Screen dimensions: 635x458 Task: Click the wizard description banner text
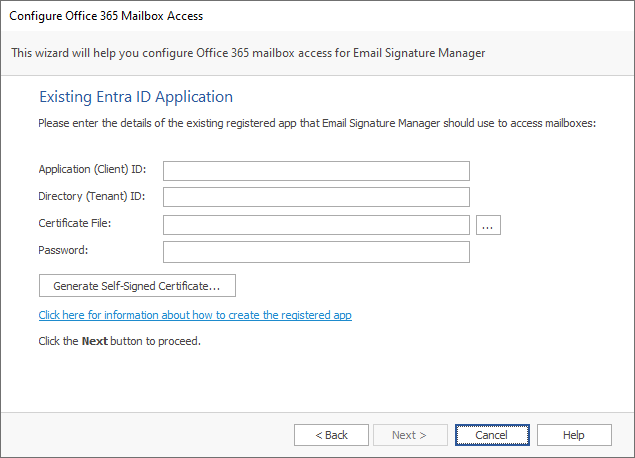(x=248, y=53)
